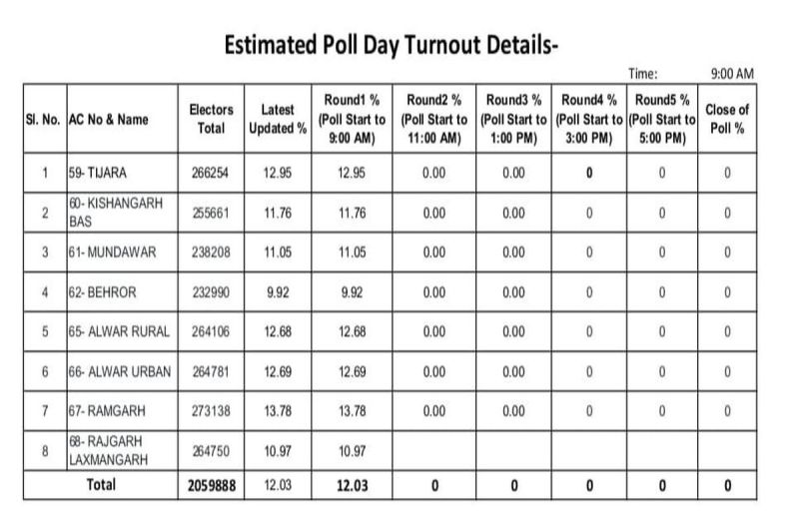Viewport: 799px width, 532px height.
Task: Click the TIJARA electors value 266254
Action: pos(211,173)
